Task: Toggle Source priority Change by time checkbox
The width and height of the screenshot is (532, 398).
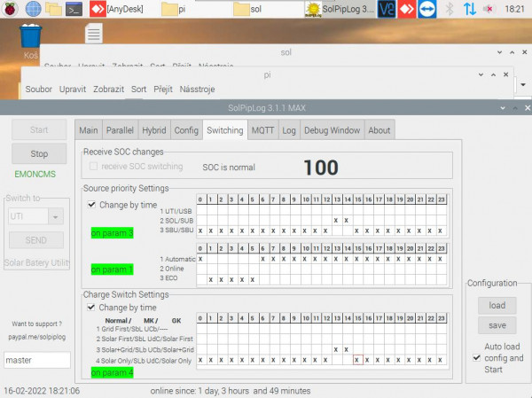Action: click(91, 205)
